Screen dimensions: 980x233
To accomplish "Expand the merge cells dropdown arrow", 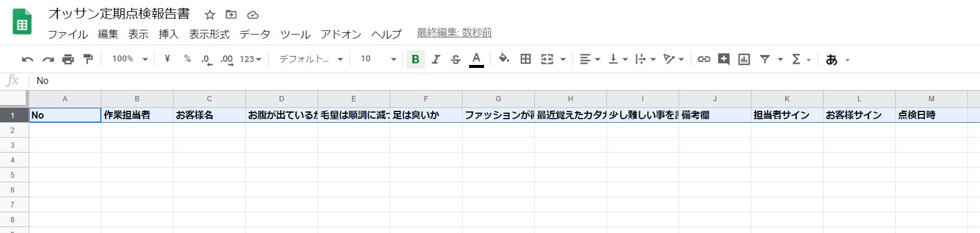I will (563, 60).
